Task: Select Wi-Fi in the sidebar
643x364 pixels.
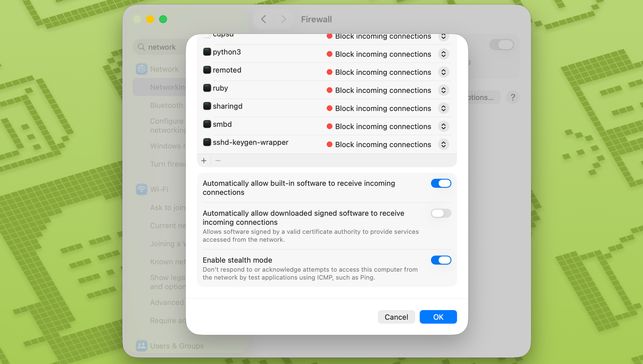Action: point(159,190)
